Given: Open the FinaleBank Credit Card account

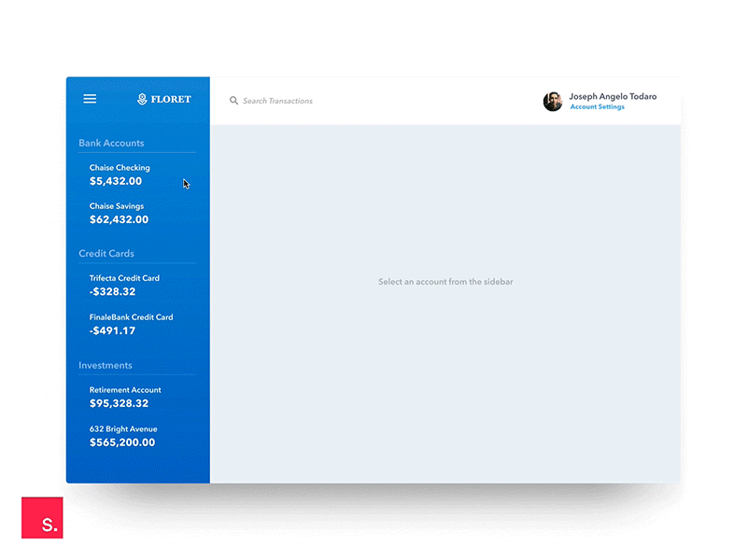Looking at the screenshot, I should (130, 324).
